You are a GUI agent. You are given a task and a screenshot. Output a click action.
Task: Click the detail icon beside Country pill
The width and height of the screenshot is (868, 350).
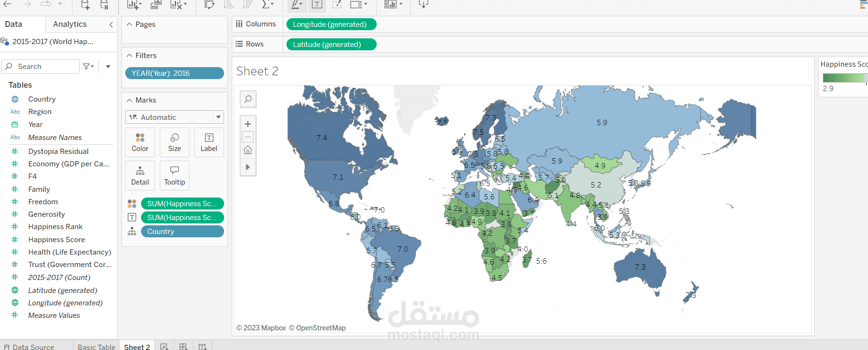tap(132, 231)
